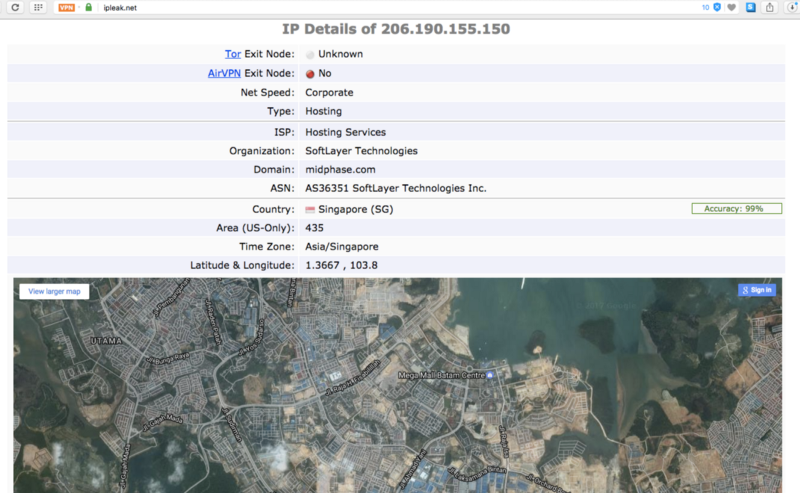Open the speed dial grid icon
Viewport: 800px width, 493px height.
click(38, 7)
